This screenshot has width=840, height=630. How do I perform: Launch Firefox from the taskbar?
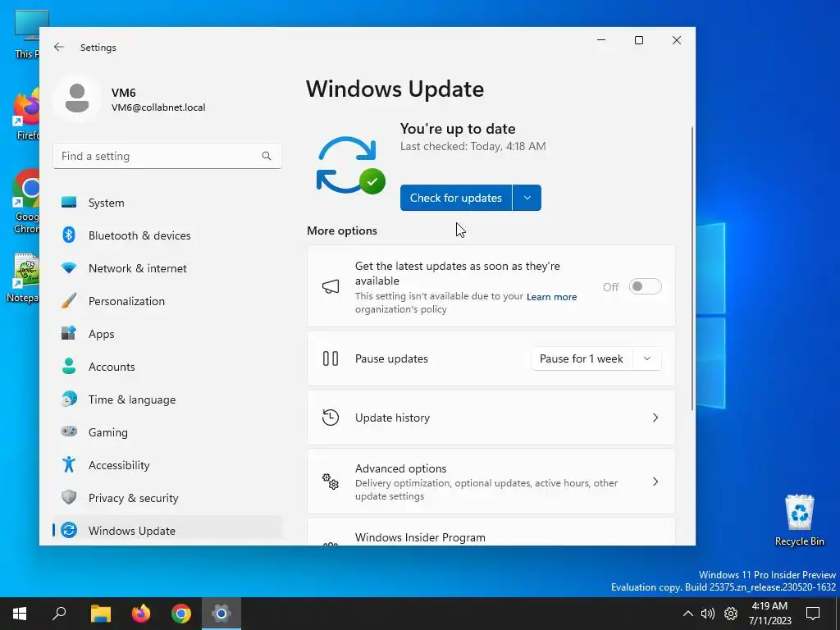[141, 613]
